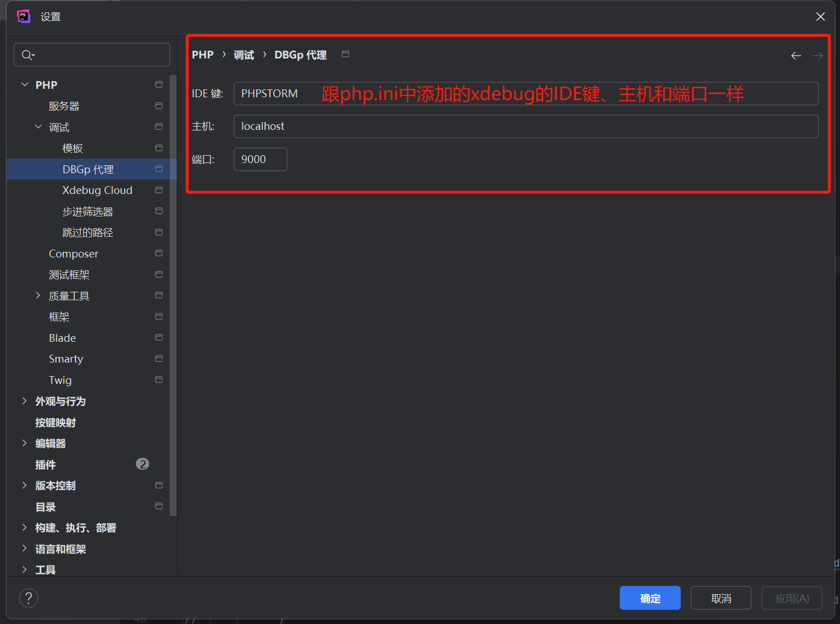Viewport: 840px width, 624px height.
Task: Open the help question mark button
Action: [x=29, y=598]
